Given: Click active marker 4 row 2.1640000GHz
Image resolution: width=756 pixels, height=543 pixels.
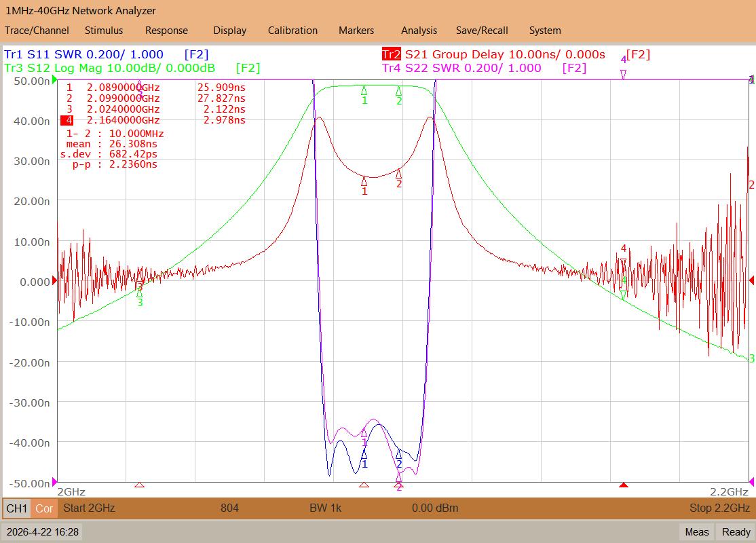Looking at the screenshot, I should pos(123,120).
